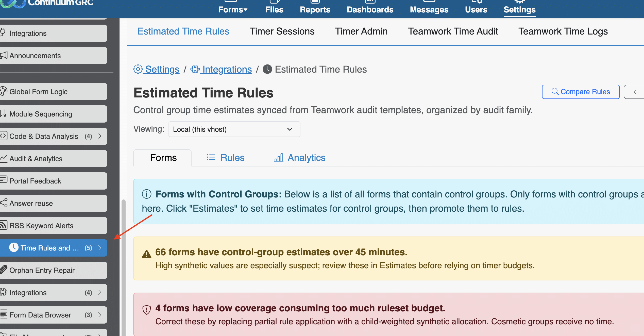This screenshot has width=644, height=336.
Task: Click the gear icon in Settings breadcrumb
Action: (138, 69)
